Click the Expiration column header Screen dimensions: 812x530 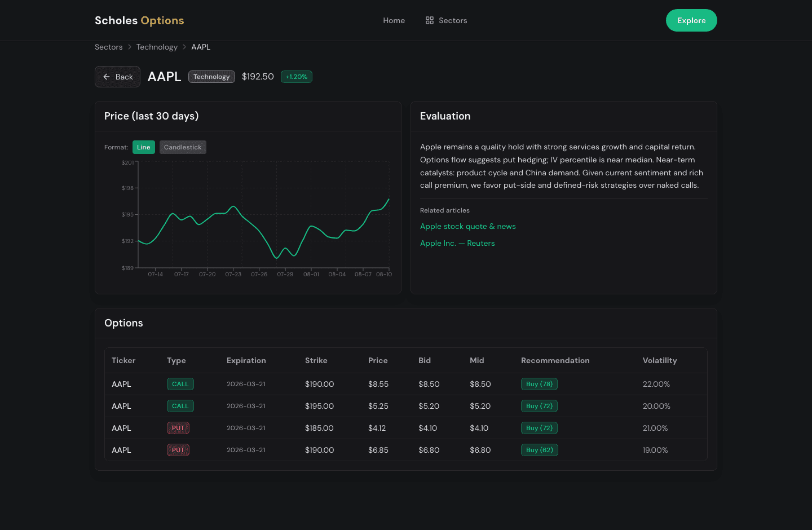pyautogui.click(x=246, y=360)
